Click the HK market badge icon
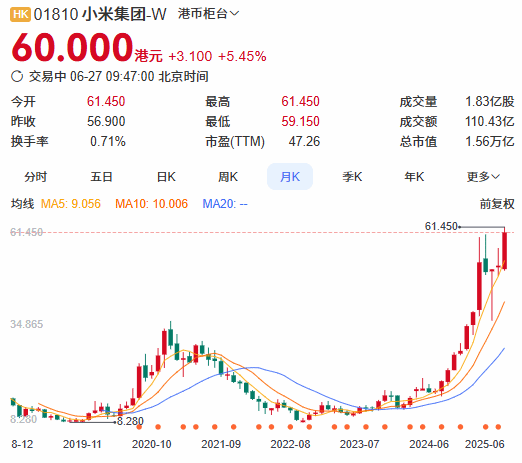The width and height of the screenshot is (522, 463). click(x=20, y=14)
